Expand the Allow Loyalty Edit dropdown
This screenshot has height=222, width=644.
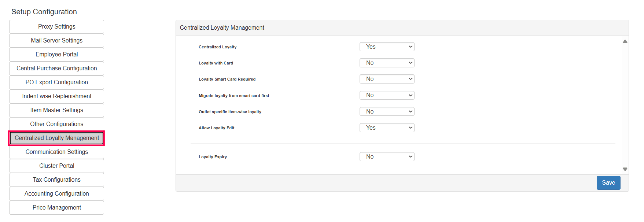[387, 128]
